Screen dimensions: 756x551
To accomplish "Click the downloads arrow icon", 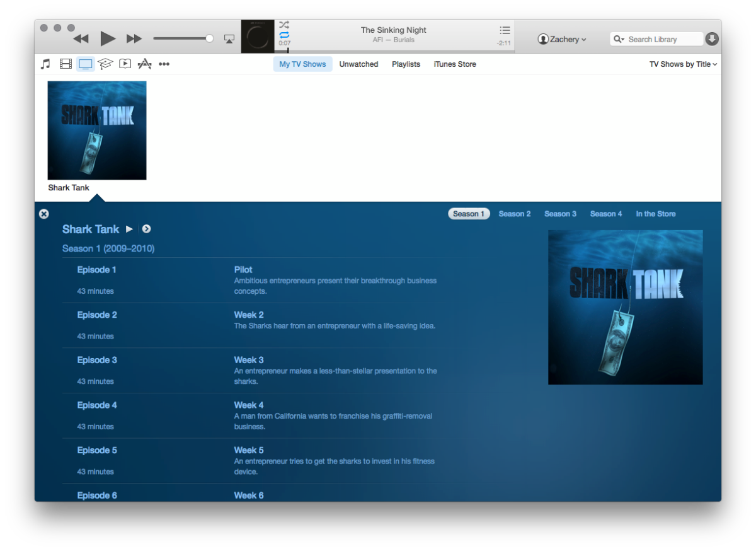I will (712, 39).
